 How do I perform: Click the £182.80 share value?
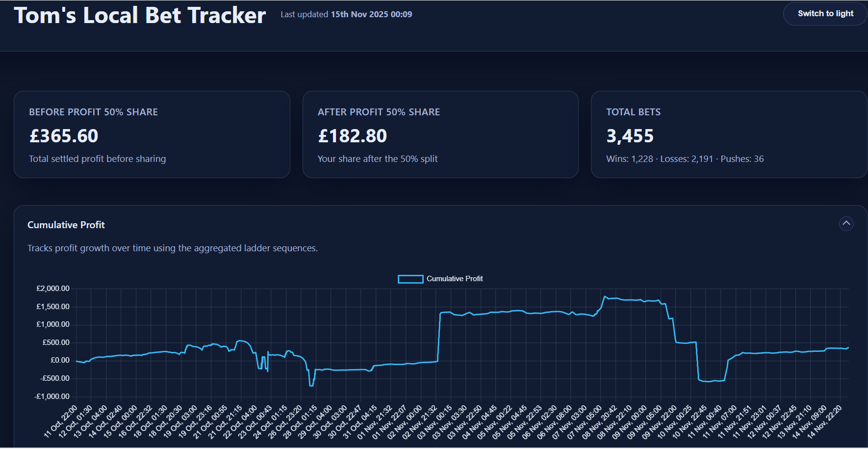(353, 136)
